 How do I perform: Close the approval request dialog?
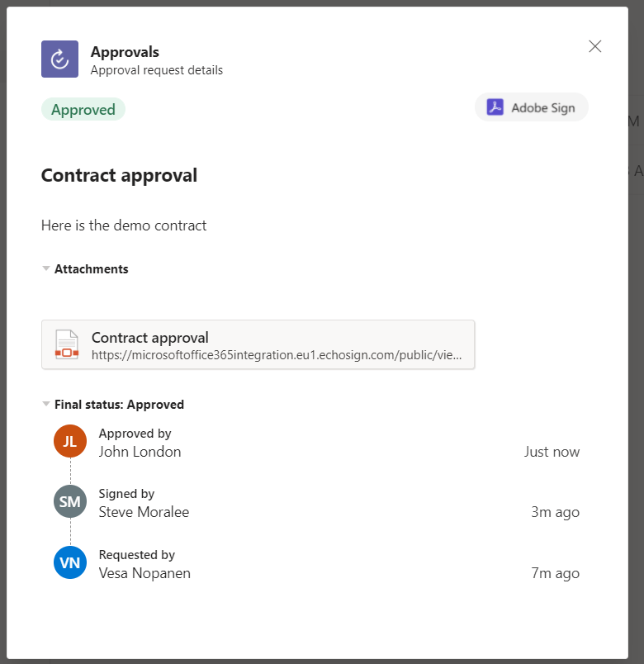pos(594,46)
